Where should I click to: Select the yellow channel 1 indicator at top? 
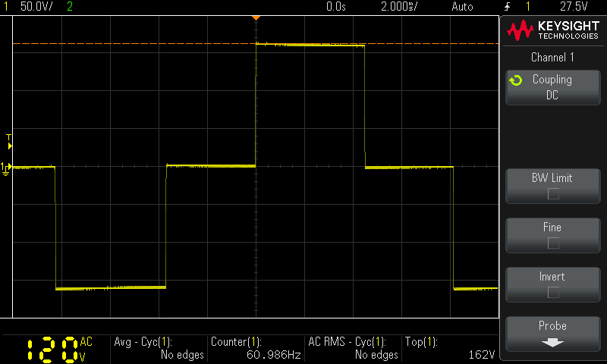5,7
